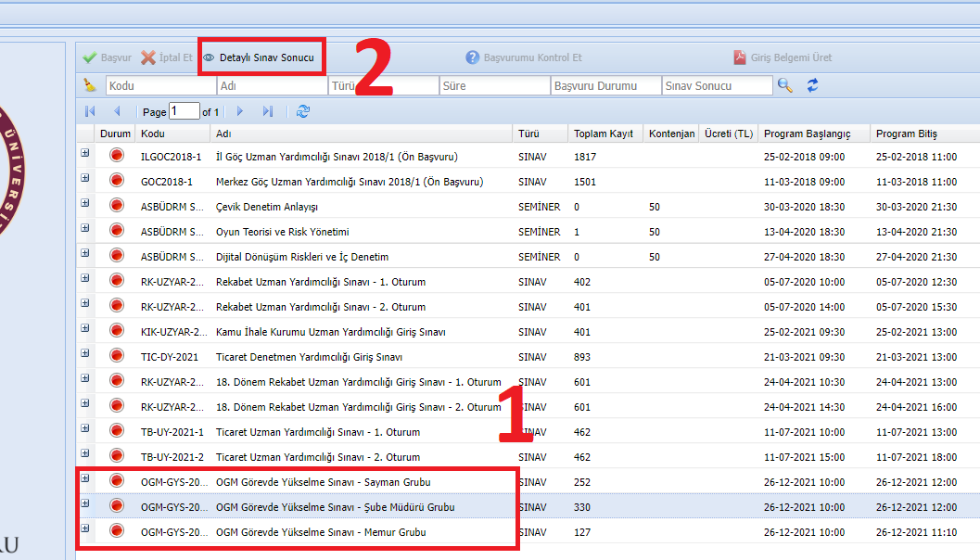Expand OGM Sayman Grubu row
Screen dimensions: 980x560
point(85,478)
